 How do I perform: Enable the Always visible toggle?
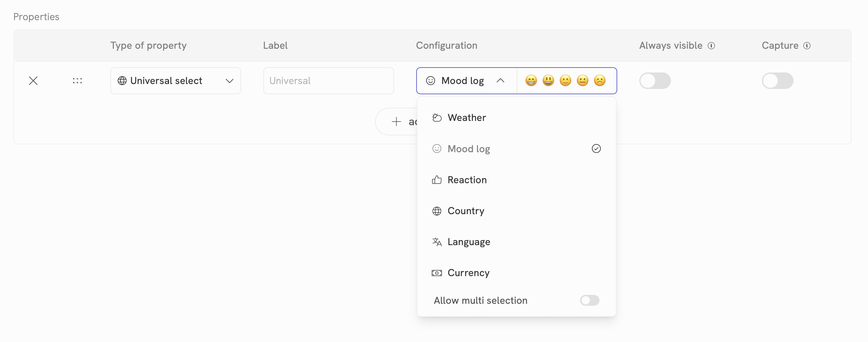[x=655, y=81]
